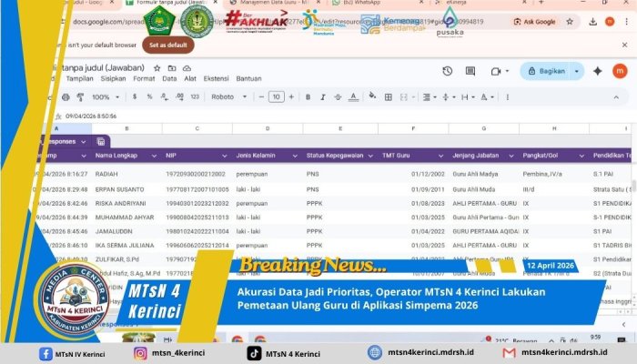Open filter dropdown for Jenis Kelamin column
This screenshot has height=364, width=637.
click(295, 156)
